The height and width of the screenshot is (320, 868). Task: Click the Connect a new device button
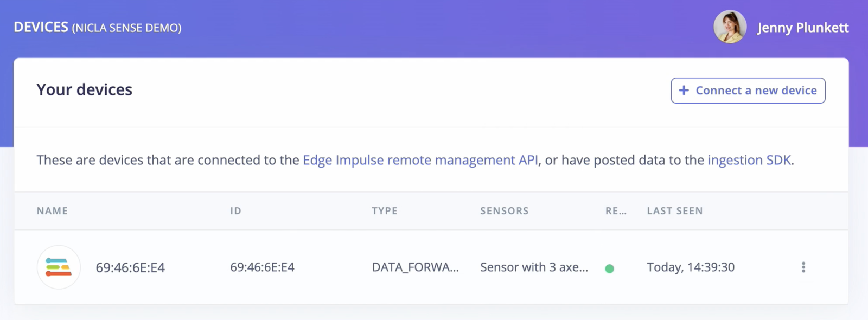click(x=748, y=91)
